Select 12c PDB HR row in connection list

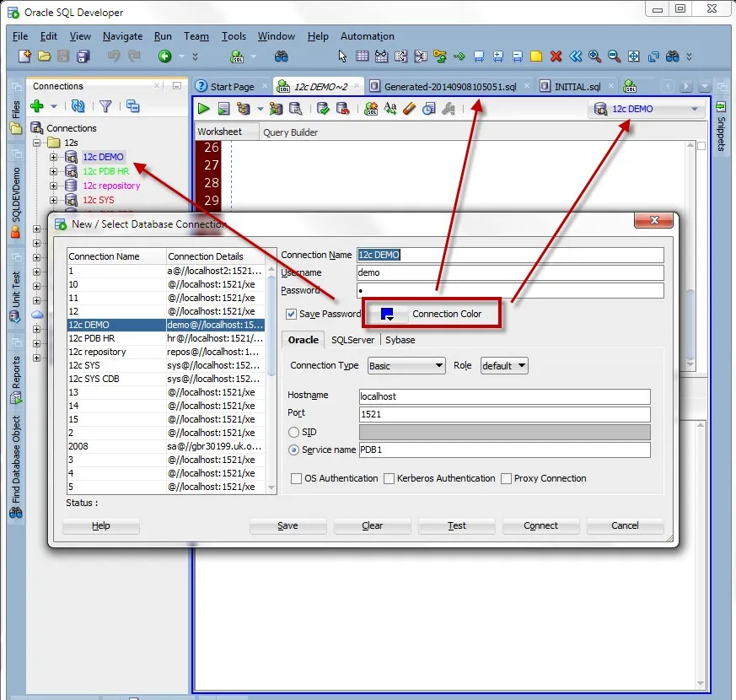pos(166,338)
